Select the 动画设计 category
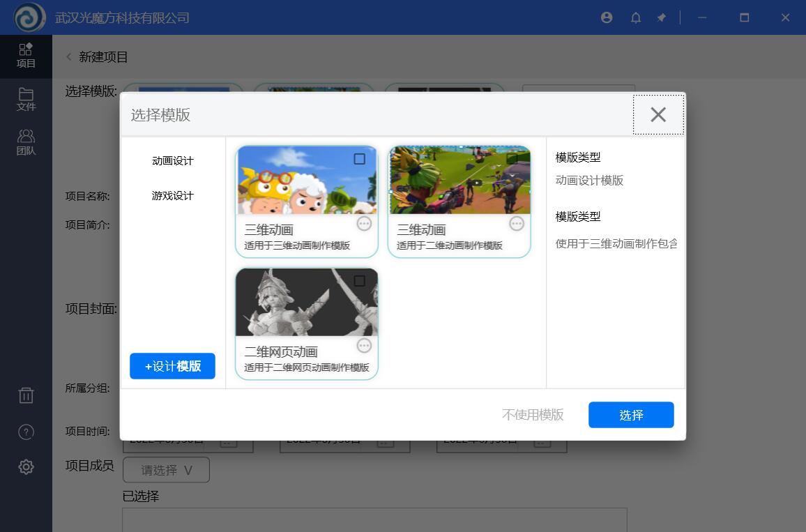Image resolution: width=806 pixels, height=532 pixels. pyautogui.click(x=173, y=161)
